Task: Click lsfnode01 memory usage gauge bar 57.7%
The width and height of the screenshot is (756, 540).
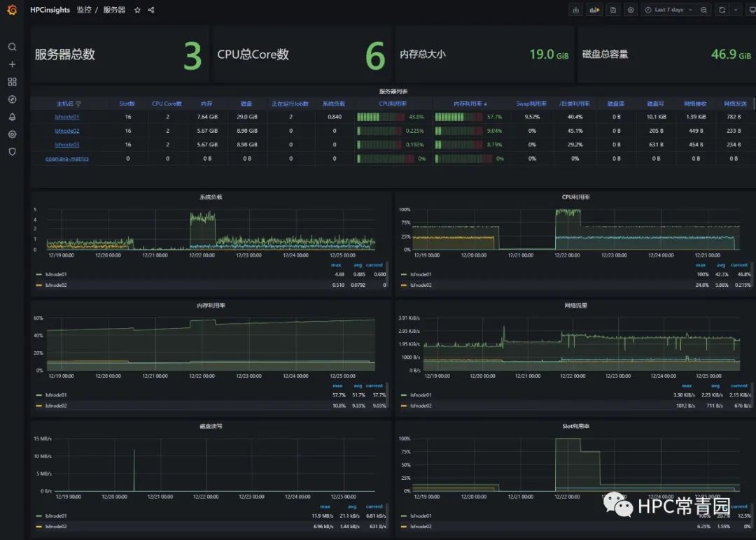Action: click(x=458, y=117)
